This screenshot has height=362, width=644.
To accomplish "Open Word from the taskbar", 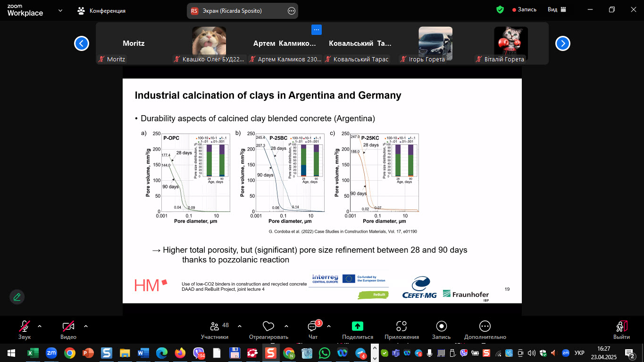I will [x=143, y=353].
